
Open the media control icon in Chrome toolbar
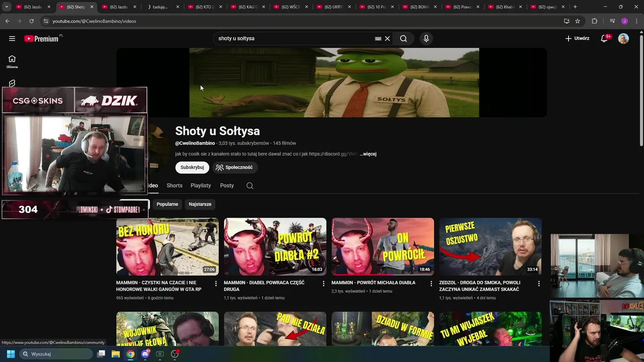point(612,21)
